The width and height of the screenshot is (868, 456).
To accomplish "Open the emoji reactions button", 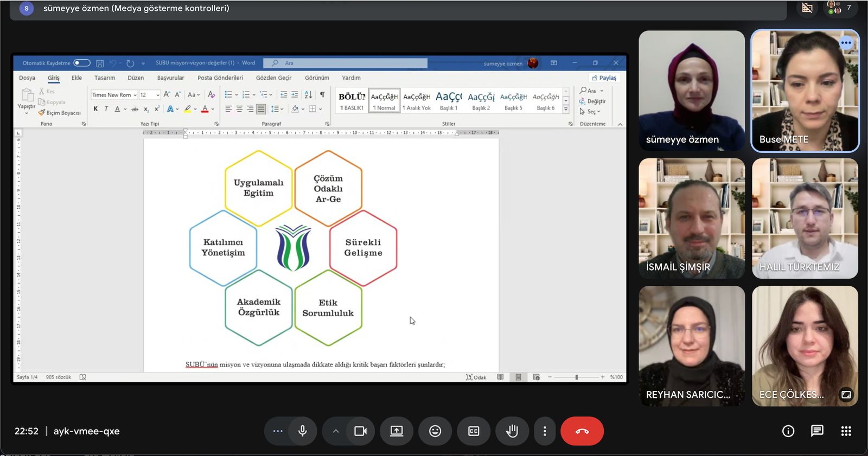I will 435,431.
